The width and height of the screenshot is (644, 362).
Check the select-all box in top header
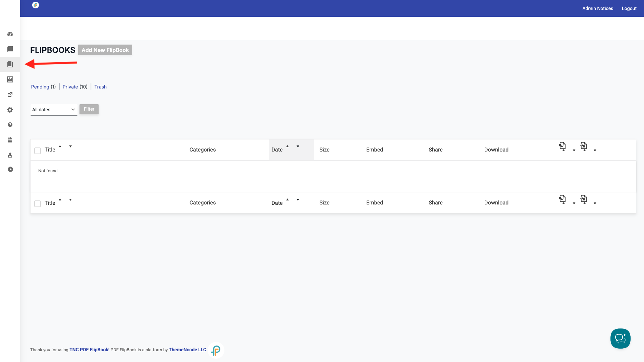pos(38,151)
